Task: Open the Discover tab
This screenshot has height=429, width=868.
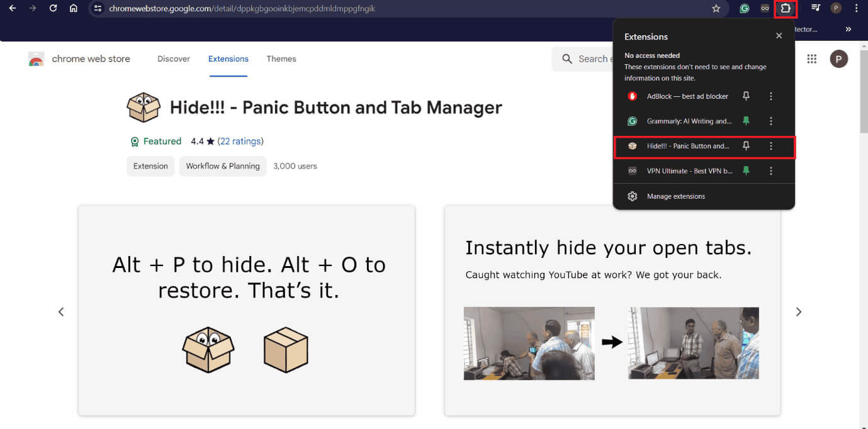Action: tap(174, 58)
